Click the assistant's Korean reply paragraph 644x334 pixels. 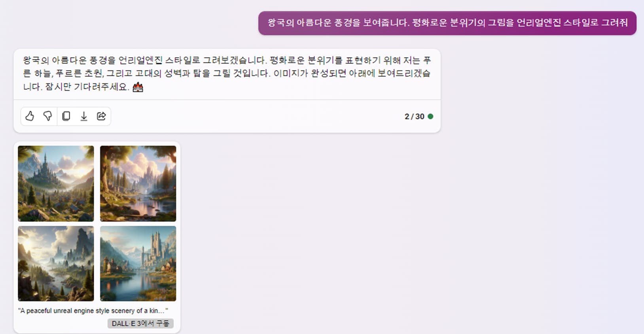coord(227,74)
